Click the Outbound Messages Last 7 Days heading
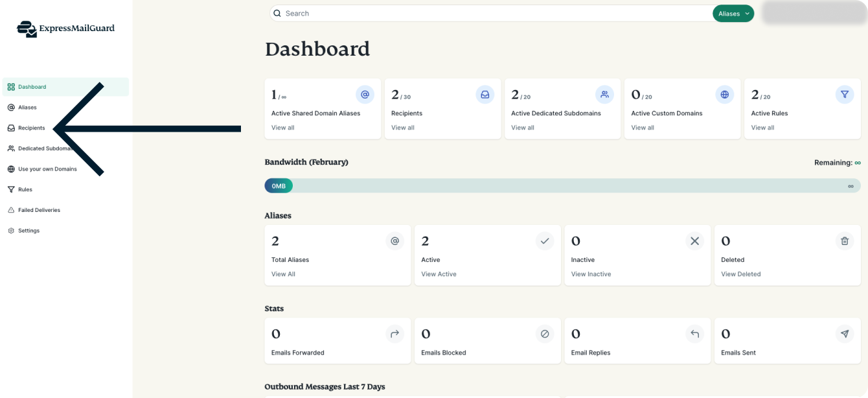 pos(325,387)
